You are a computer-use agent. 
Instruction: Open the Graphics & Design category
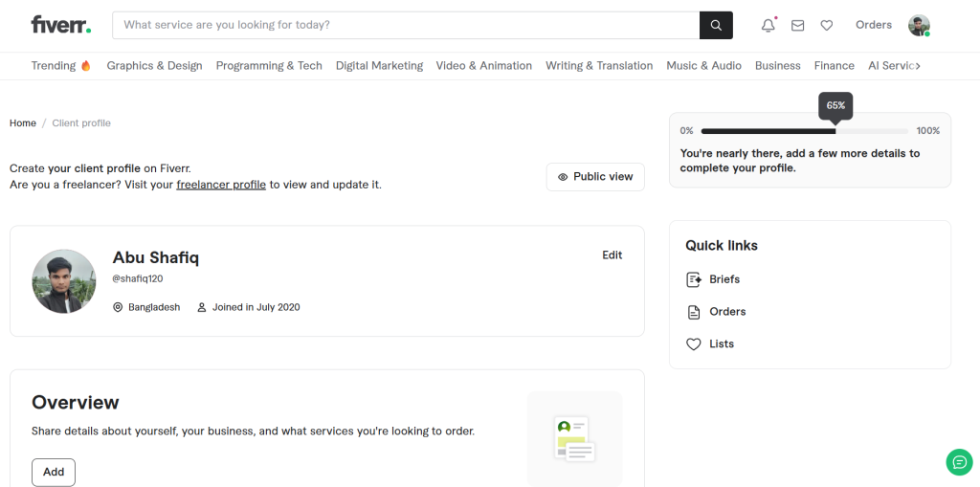tap(154, 66)
